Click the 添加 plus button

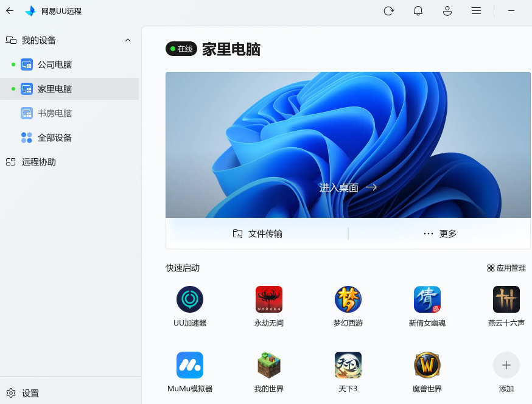(x=506, y=365)
